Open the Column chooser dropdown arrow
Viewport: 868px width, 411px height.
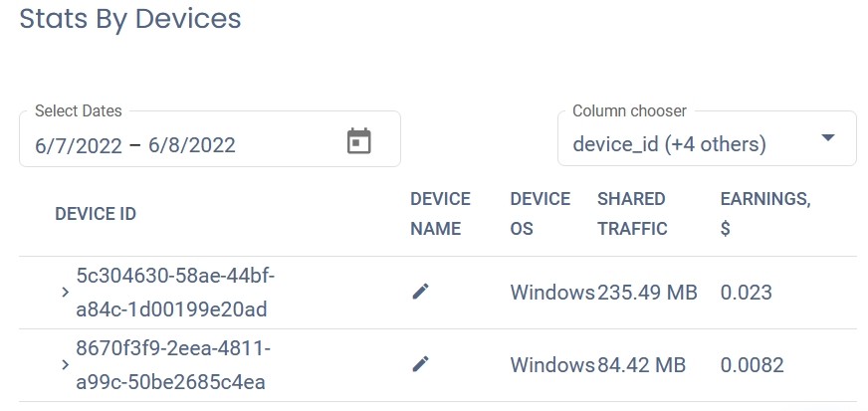click(828, 137)
